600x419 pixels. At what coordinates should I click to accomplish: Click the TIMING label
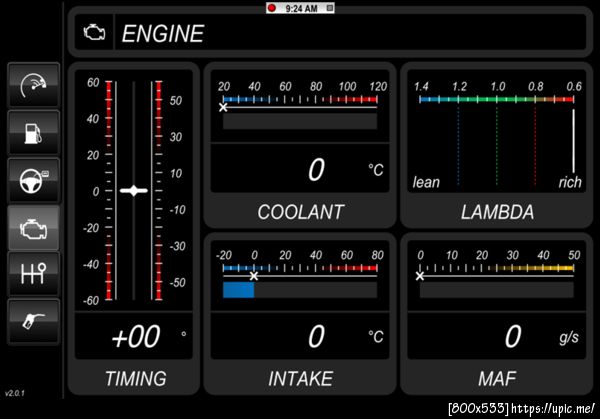(x=136, y=379)
